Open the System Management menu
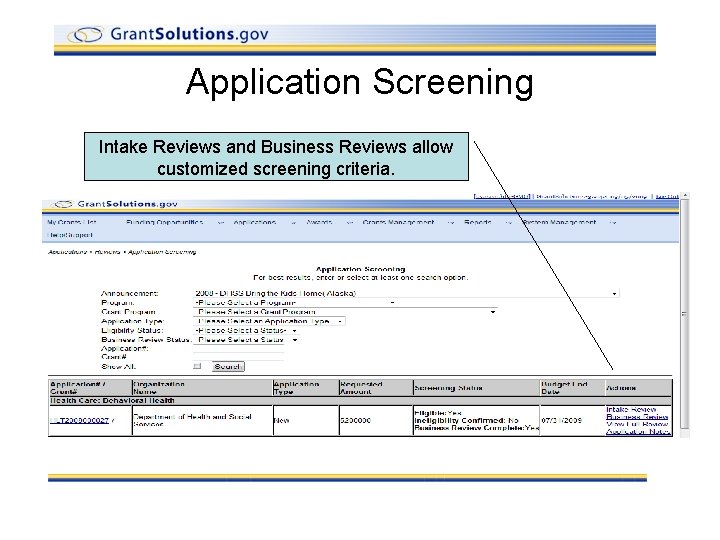Viewport: 720px width, 540px height. pos(559,222)
